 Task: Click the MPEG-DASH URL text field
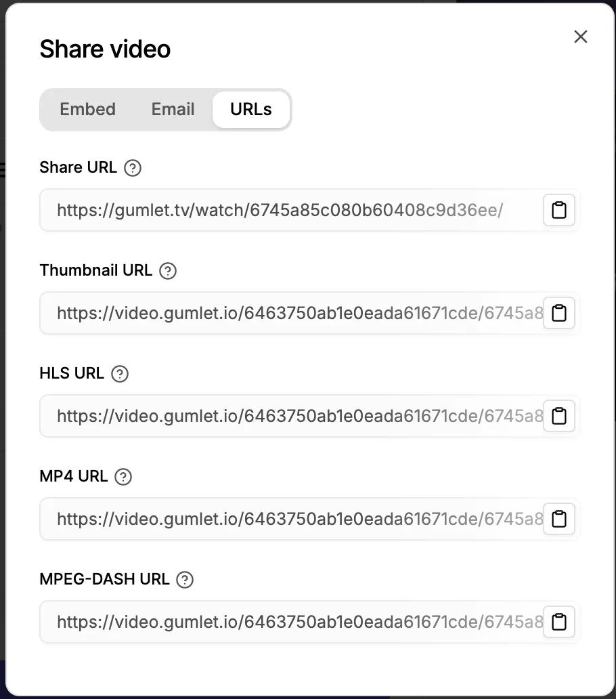(x=291, y=622)
